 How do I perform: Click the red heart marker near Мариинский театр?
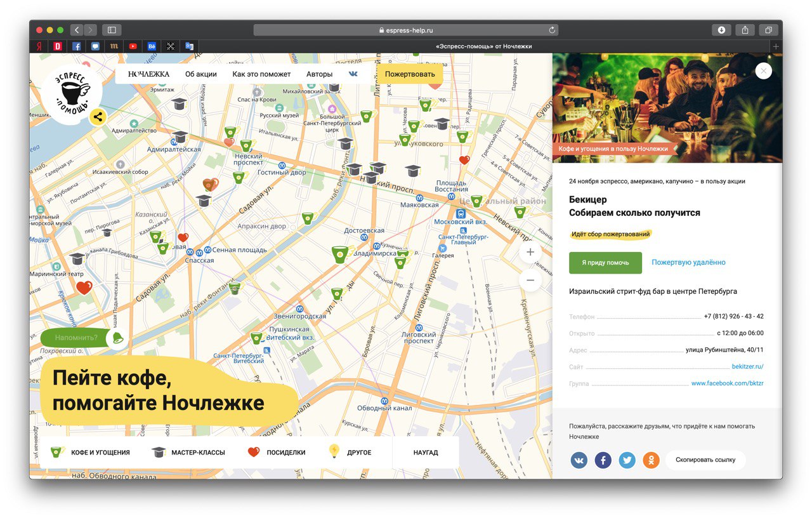pyautogui.click(x=84, y=288)
